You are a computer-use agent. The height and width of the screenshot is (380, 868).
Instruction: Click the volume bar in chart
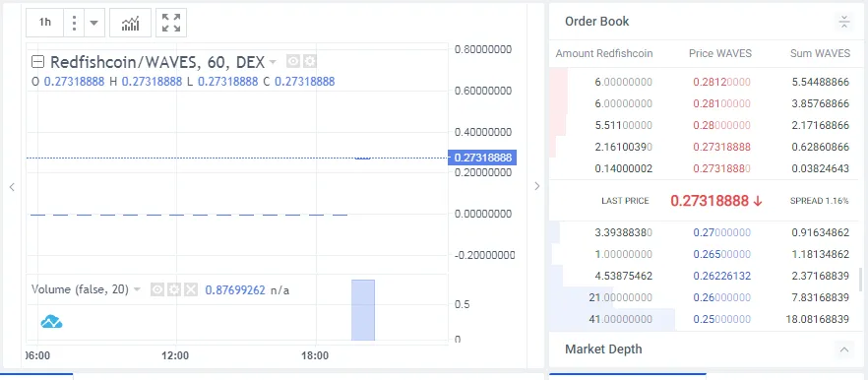point(363,310)
